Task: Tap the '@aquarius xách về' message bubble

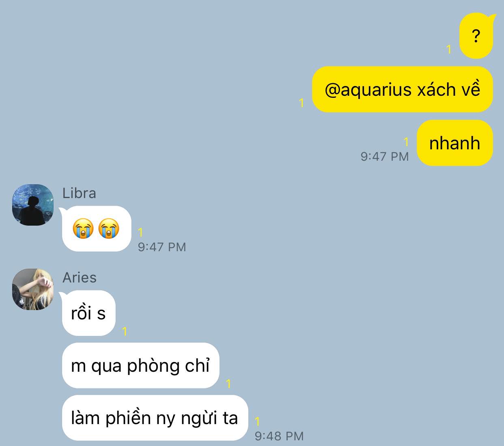Action: click(x=402, y=89)
